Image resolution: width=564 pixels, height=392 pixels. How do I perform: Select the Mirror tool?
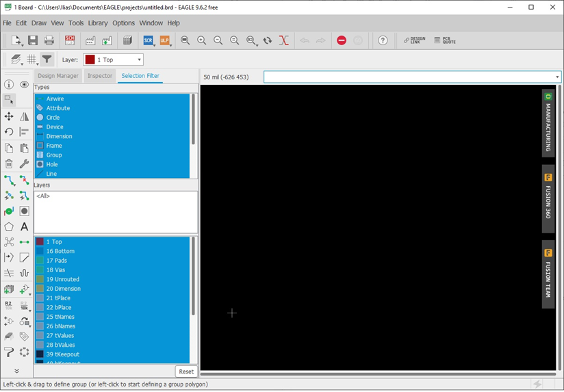(x=25, y=117)
